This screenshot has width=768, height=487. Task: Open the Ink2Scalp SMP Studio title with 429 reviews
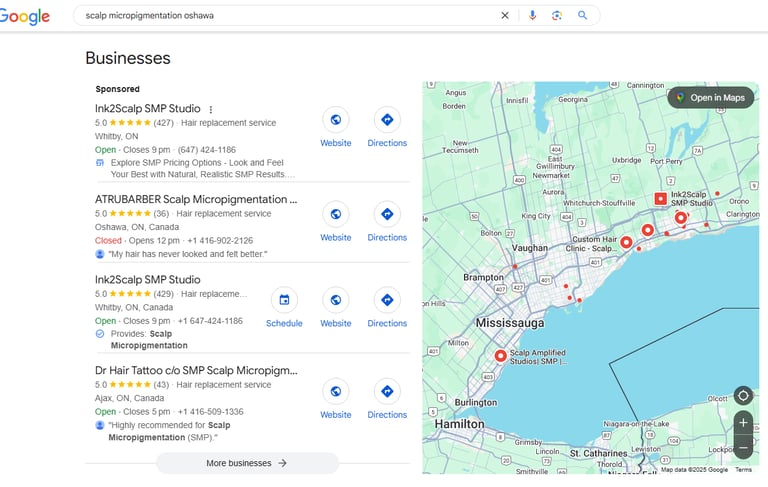tap(147, 280)
